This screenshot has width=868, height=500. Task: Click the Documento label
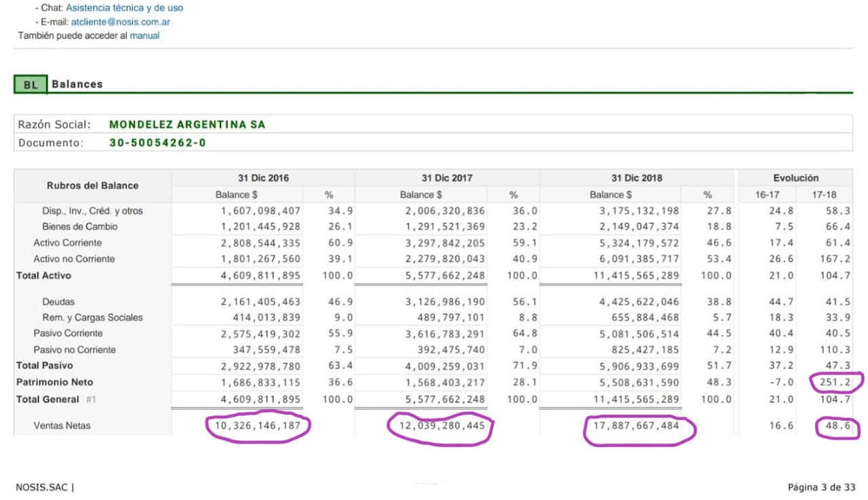(x=51, y=143)
